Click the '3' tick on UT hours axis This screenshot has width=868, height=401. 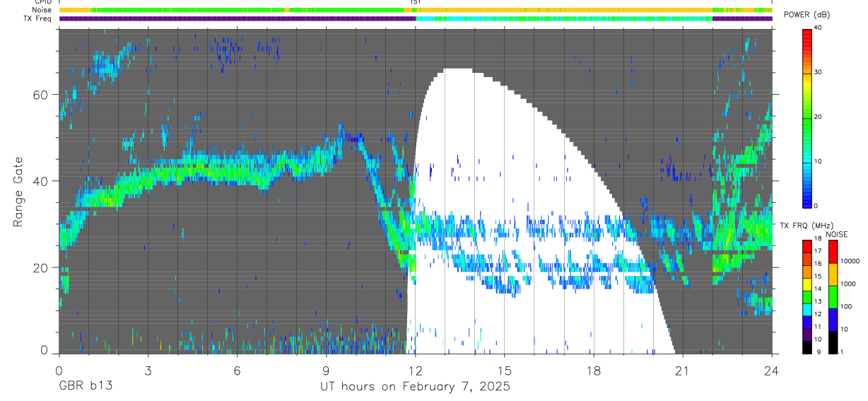click(x=148, y=370)
